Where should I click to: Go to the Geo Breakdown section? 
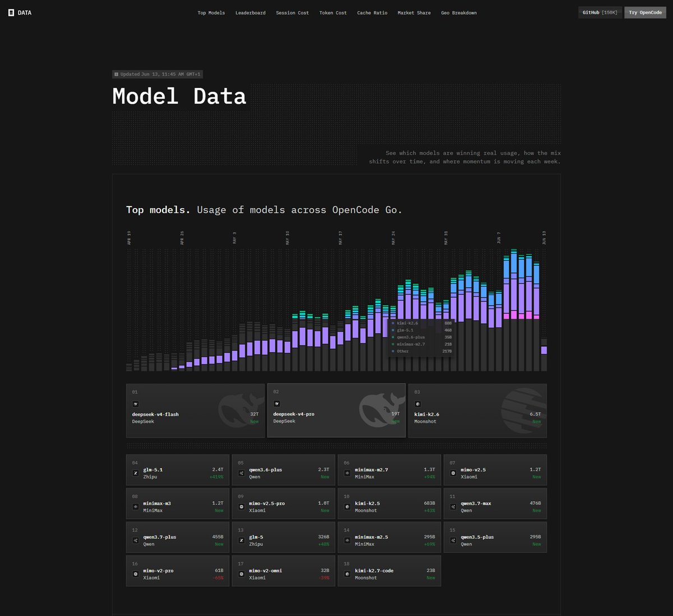[459, 13]
